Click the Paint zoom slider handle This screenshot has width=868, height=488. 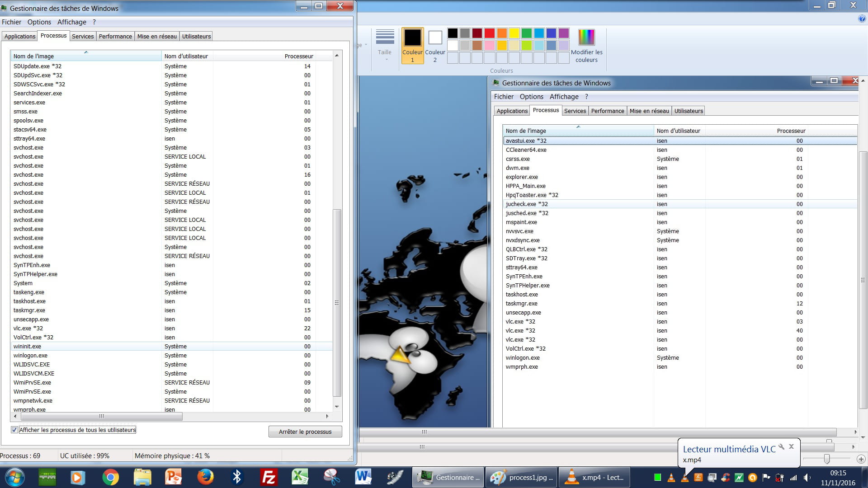point(826,459)
